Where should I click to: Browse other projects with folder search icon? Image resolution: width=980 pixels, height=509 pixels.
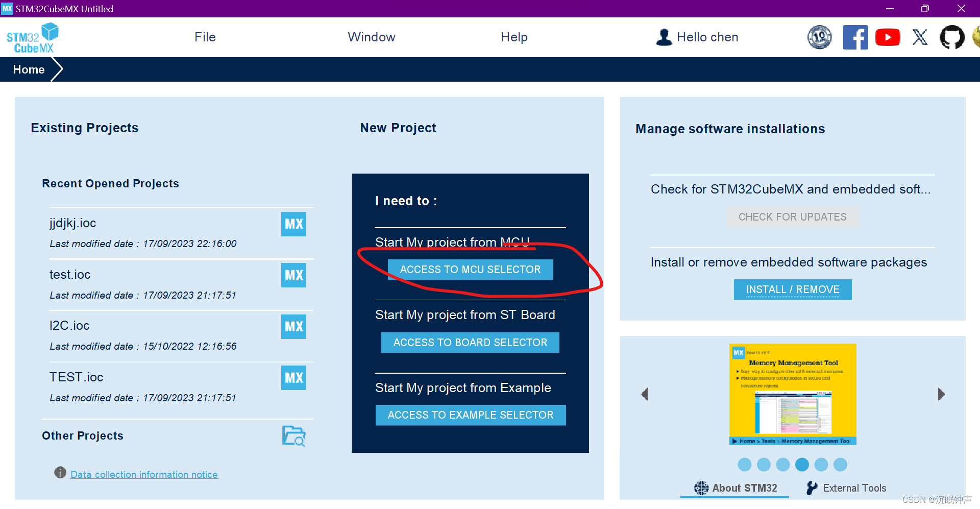click(x=294, y=436)
